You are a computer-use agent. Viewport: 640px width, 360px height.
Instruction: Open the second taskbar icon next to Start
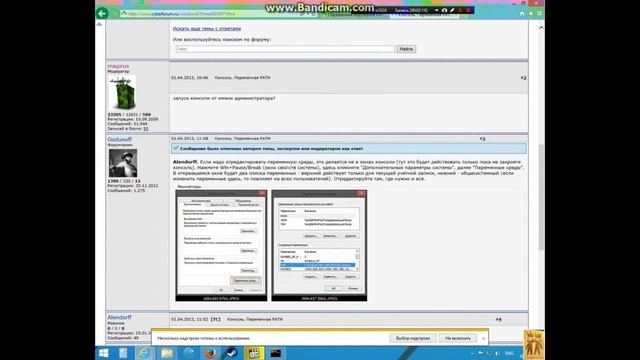(123, 353)
